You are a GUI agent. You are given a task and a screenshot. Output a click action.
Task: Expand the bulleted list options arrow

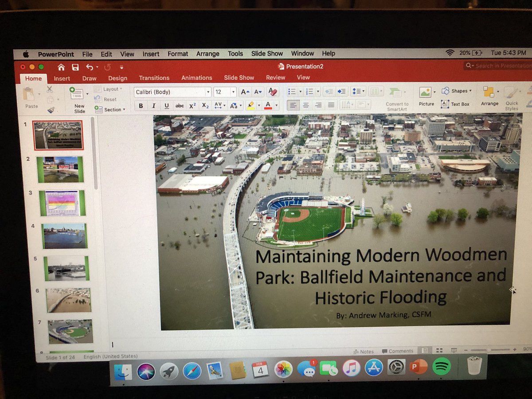pyautogui.click(x=300, y=91)
